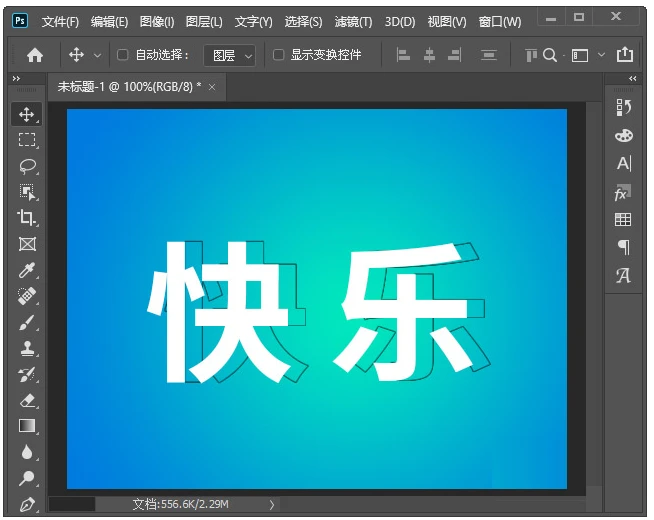Select the Clone Stamp tool
Viewport: 654px width, 520px height.
point(27,348)
